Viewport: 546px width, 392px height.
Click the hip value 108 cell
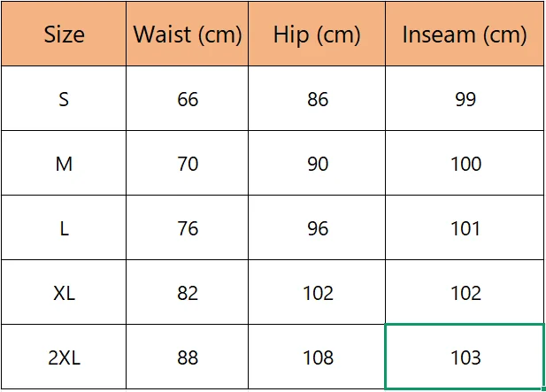(317, 357)
